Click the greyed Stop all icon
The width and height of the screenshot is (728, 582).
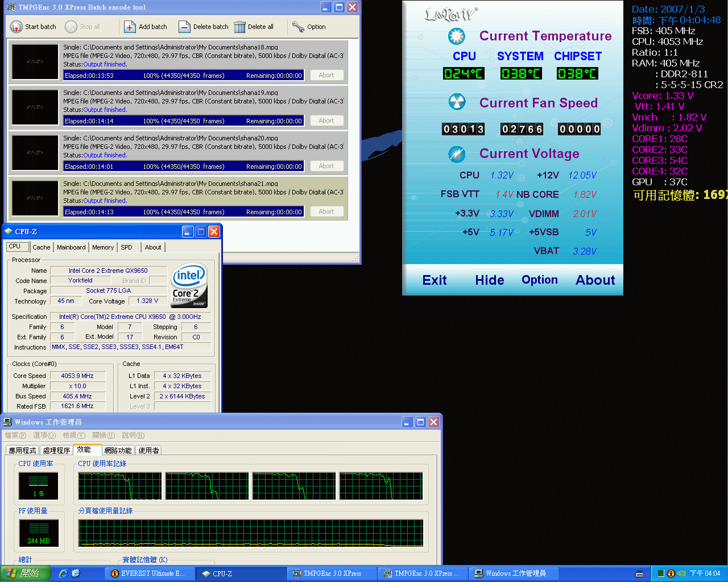coord(71,27)
